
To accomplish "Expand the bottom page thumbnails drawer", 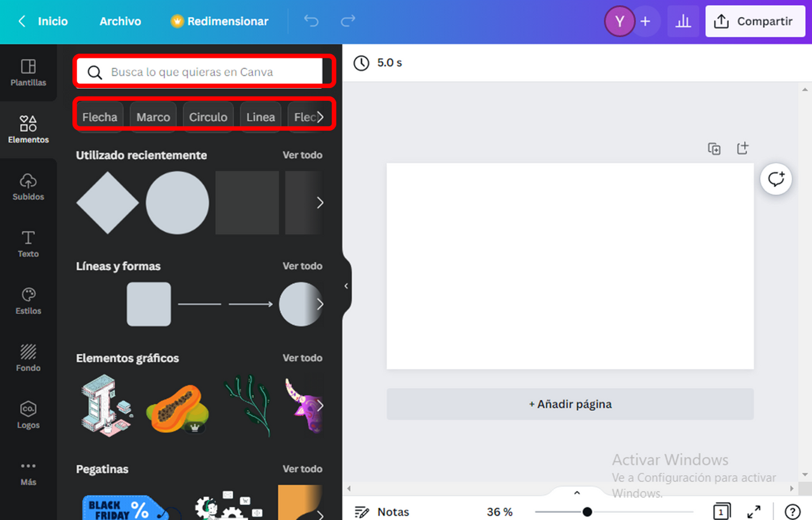I will click(577, 493).
